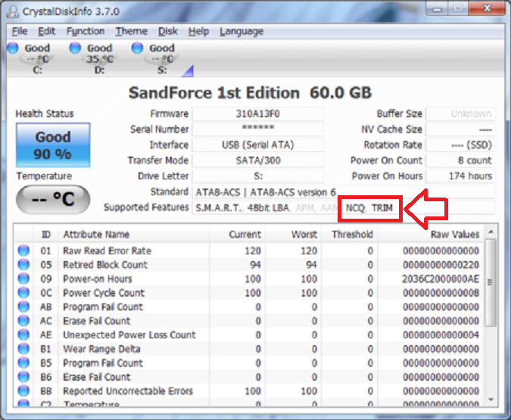The height and width of the screenshot is (420, 511).
Task: Click status icon for Raw Read Error Rate
Action: tap(23, 250)
